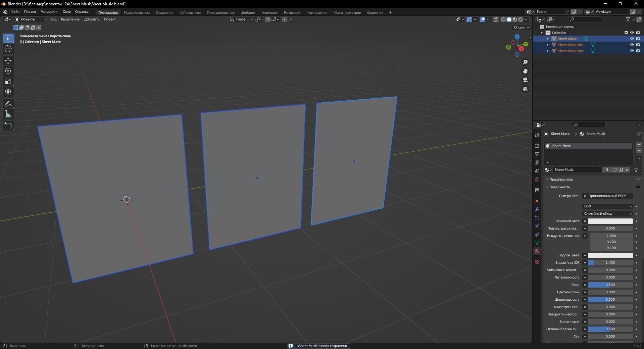The height and width of the screenshot is (349, 644).
Task: Uncheck the Collection exclude checkbox
Action: 626,33
